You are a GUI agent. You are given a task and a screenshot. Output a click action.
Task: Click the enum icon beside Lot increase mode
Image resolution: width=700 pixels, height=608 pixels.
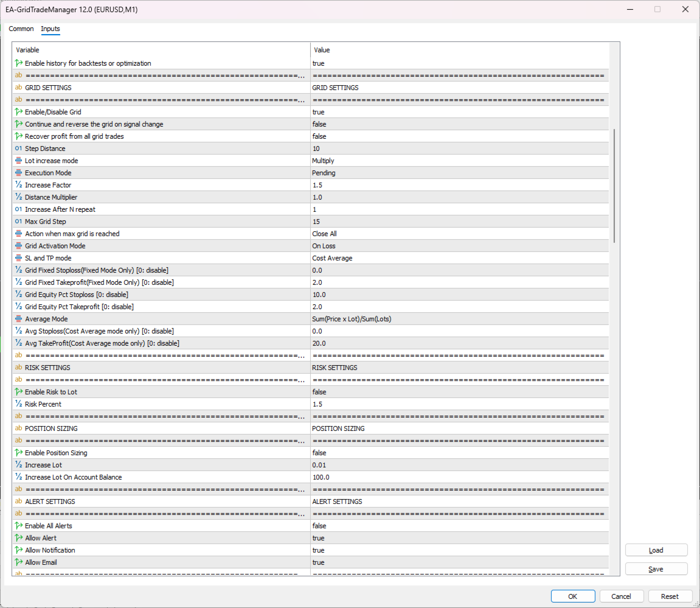click(x=18, y=161)
